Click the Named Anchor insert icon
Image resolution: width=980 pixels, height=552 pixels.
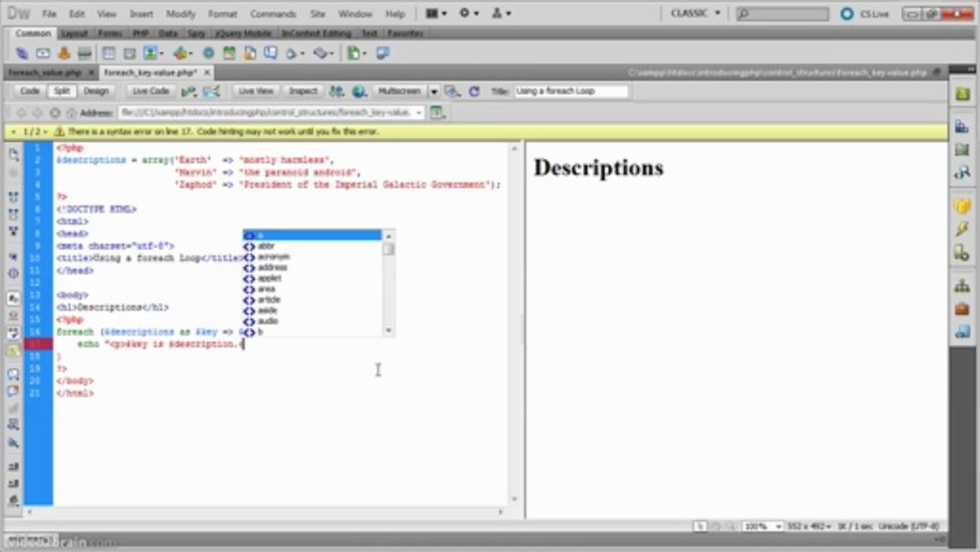(64, 53)
